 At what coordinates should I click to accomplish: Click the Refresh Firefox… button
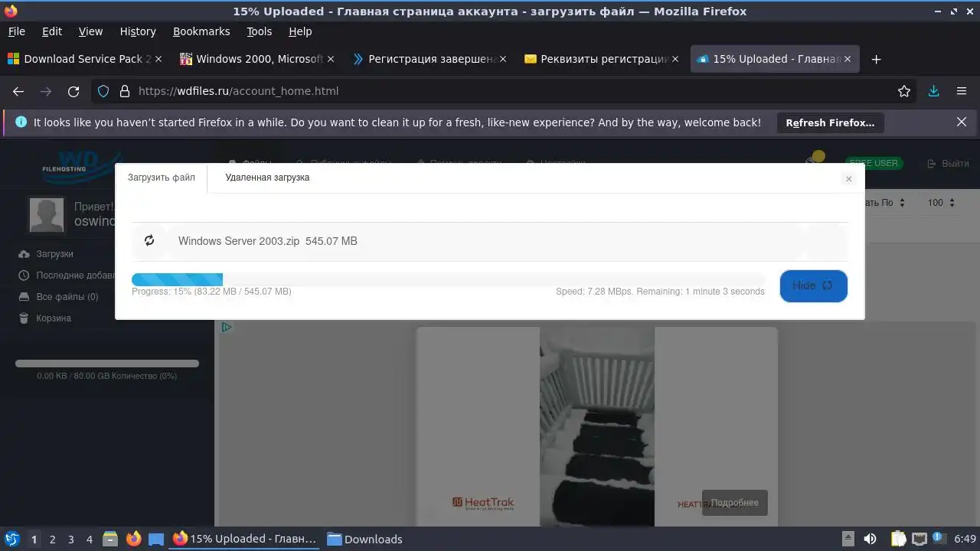[830, 122]
